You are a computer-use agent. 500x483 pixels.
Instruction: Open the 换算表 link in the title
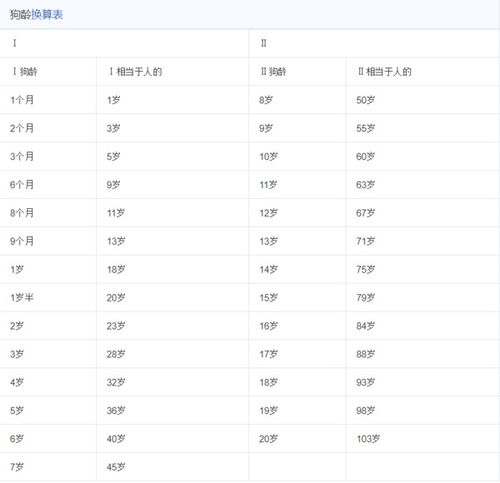pyautogui.click(x=47, y=15)
